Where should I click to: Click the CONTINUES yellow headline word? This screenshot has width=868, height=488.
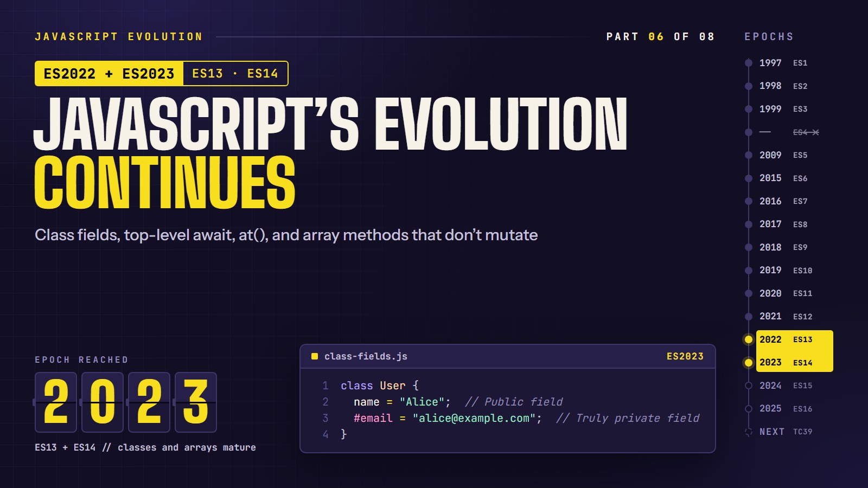[x=165, y=183]
